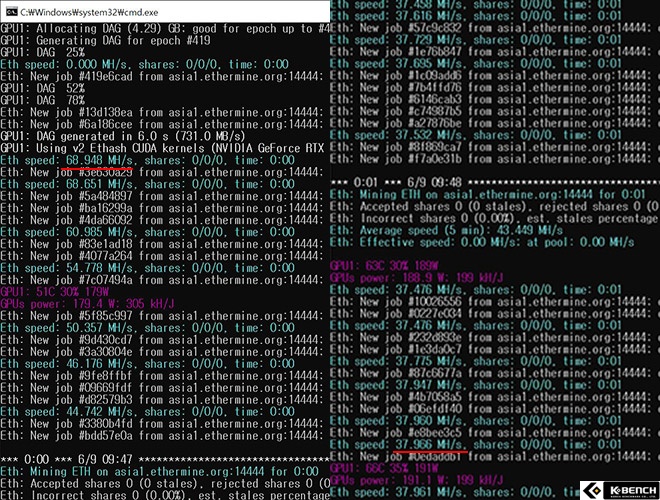Click the 'Eth speed: 37.695 MH/s' line
Viewport: 660px width, 500px height.
click(476, 64)
